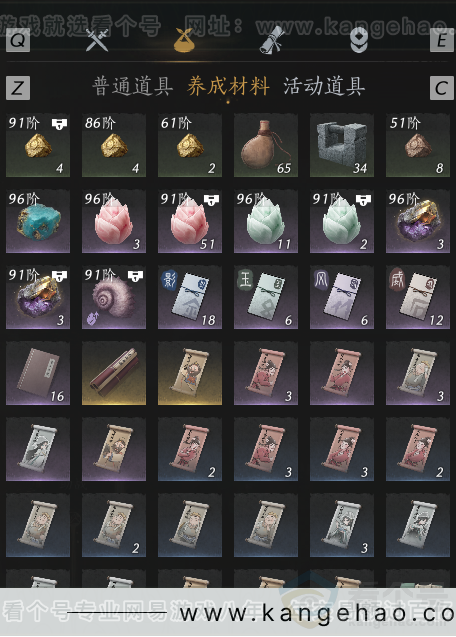Click the C next tab key button
Screen dimensions: 456x637
coord(442,88)
